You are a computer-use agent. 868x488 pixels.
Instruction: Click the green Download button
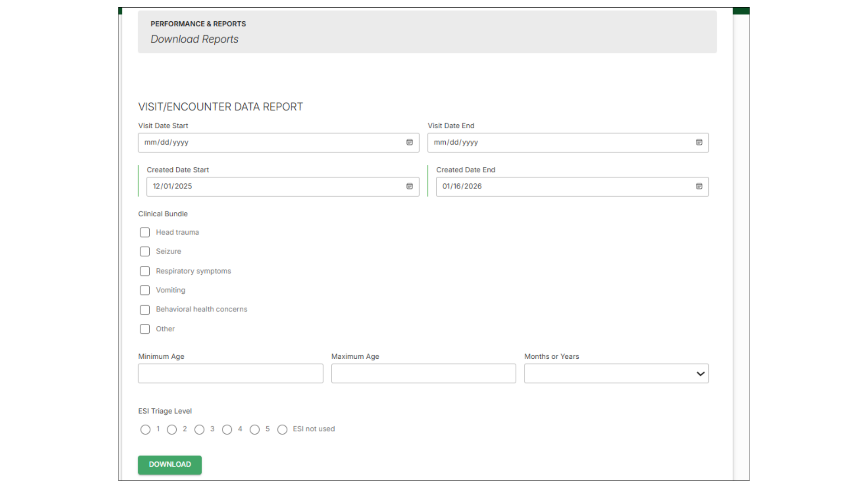(170, 465)
